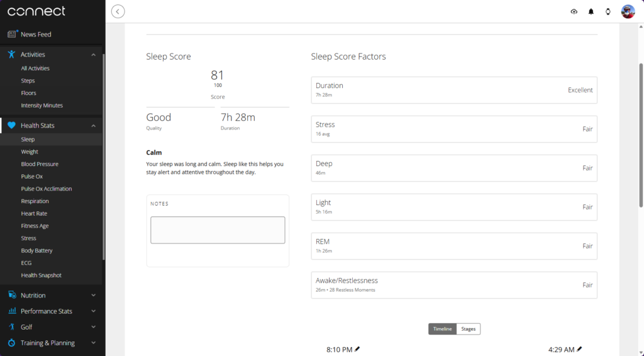
Task: Go to Steps page
Action: point(28,81)
